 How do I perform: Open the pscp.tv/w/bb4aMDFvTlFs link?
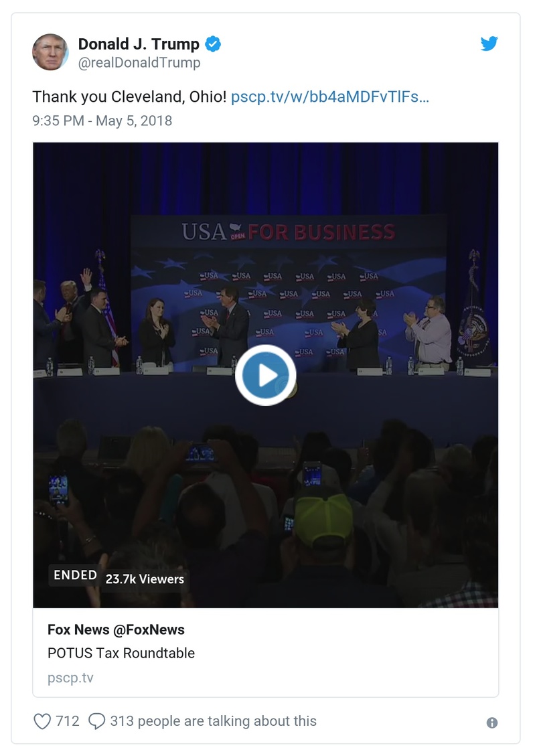click(x=331, y=97)
